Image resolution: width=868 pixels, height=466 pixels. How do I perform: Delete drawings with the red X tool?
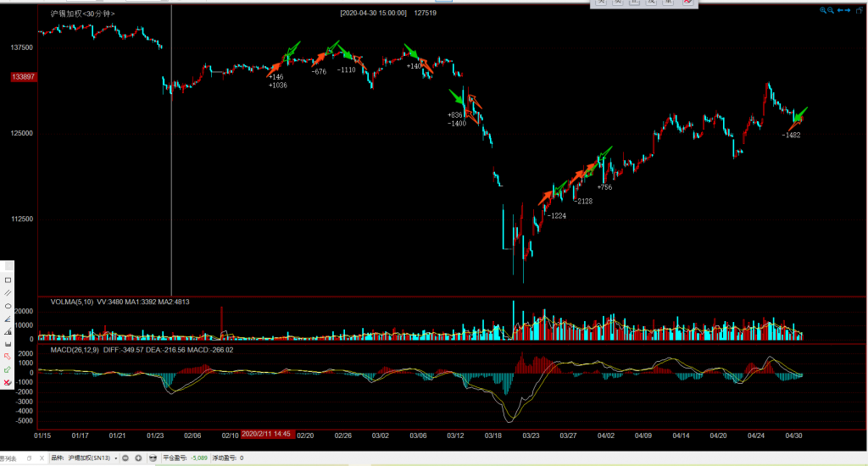pos(8,383)
